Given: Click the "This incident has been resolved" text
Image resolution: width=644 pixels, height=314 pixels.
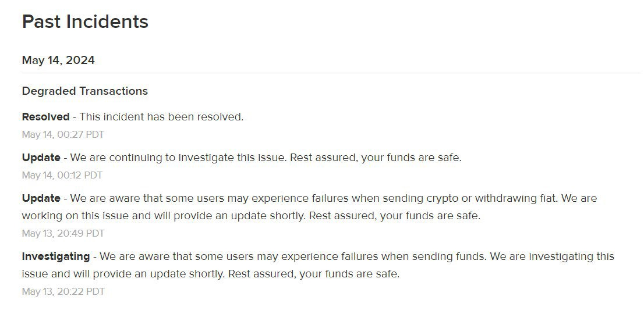Looking at the screenshot, I should [x=161, y=117].
